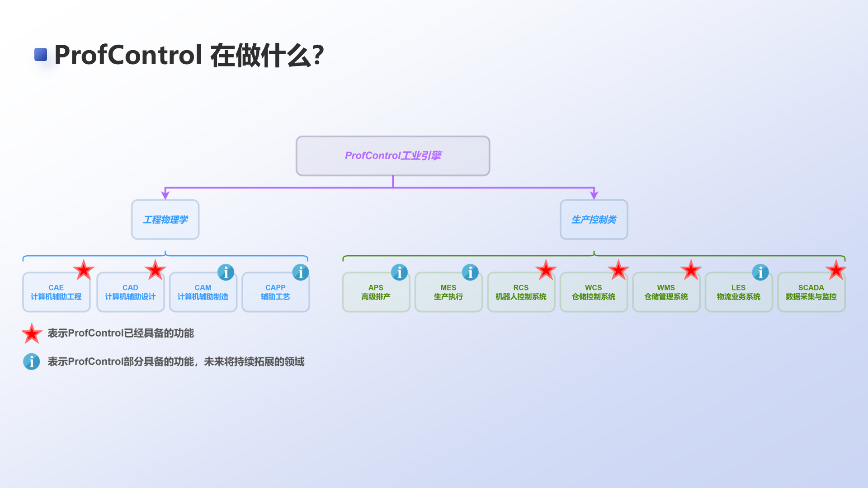Click the info icon on LES box

760,272
